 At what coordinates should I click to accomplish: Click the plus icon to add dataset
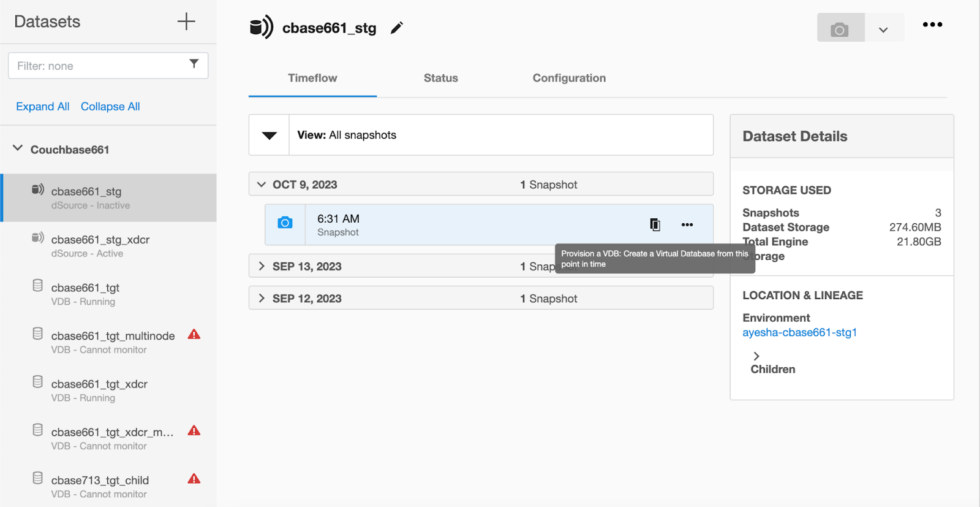click(186, 21)
